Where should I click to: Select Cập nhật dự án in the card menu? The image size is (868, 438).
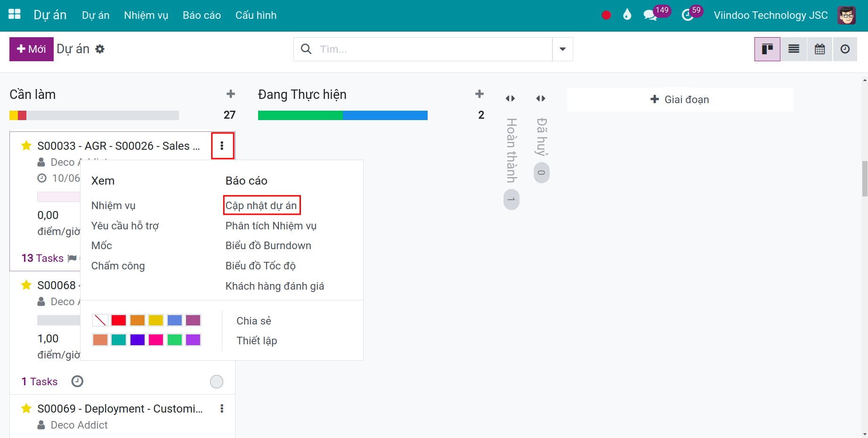(x=261, y=205)
